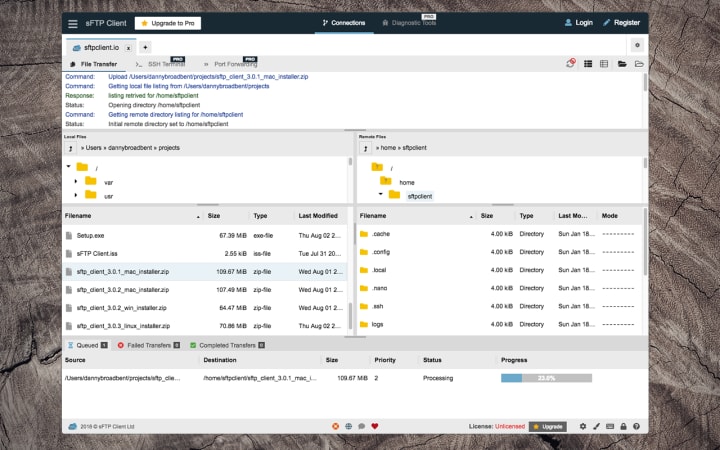The width and height of the screenshot is (720, 450).
Task: Click the speech bubble feedback icon
Action: [x=361, y=426]
